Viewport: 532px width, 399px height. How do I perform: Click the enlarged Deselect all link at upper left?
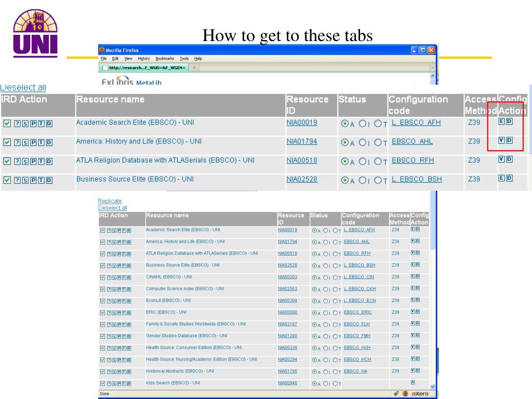23,87
